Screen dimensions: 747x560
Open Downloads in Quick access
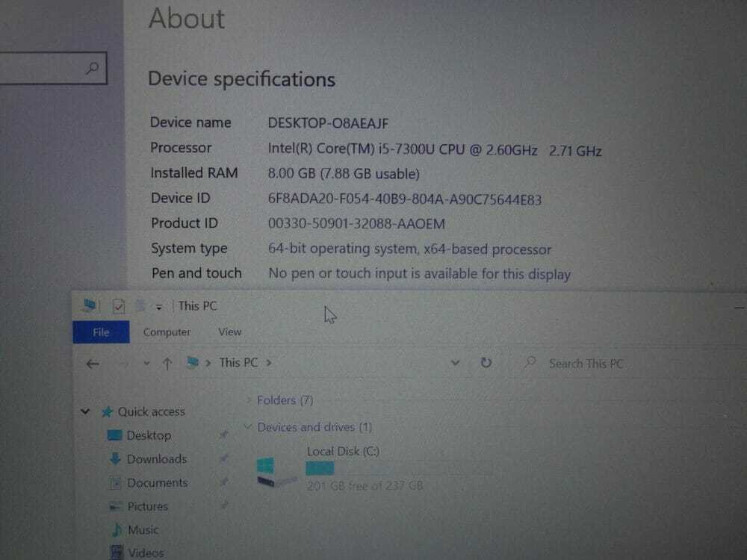pyautogui.click(x=157, y=459)
